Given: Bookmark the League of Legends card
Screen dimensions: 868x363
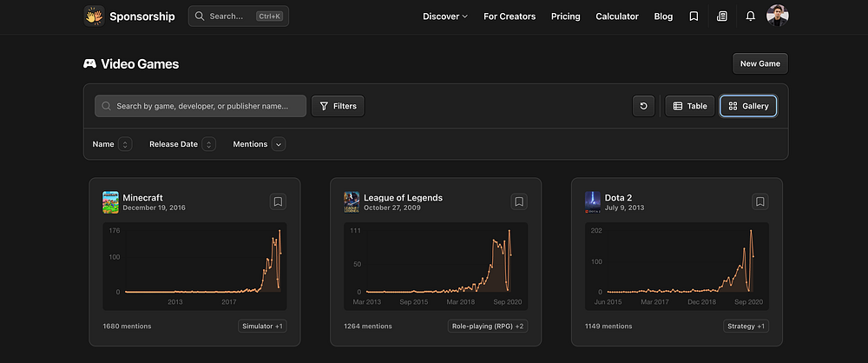Looking at the screenshot, I should [519, 201].
